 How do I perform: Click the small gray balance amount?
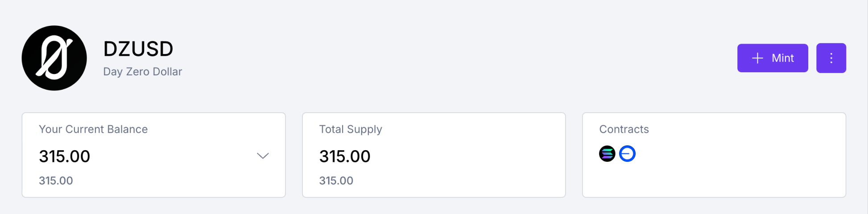pos(56,181)
